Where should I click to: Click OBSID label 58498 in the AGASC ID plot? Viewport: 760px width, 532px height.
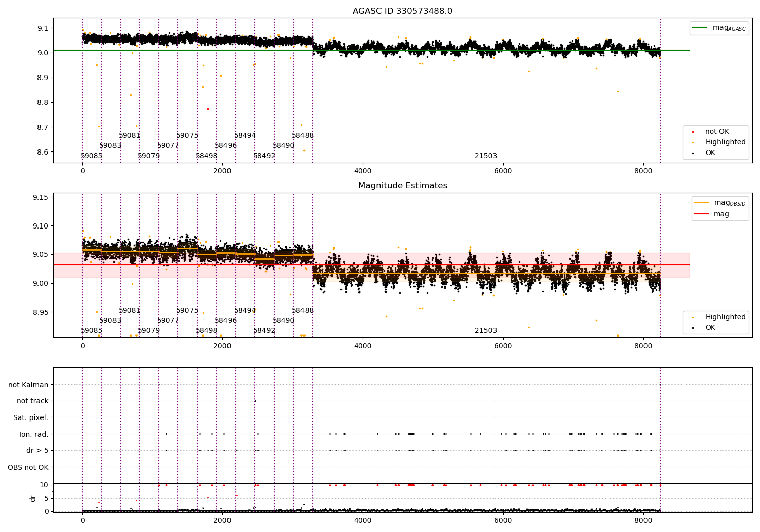[207, 156]
